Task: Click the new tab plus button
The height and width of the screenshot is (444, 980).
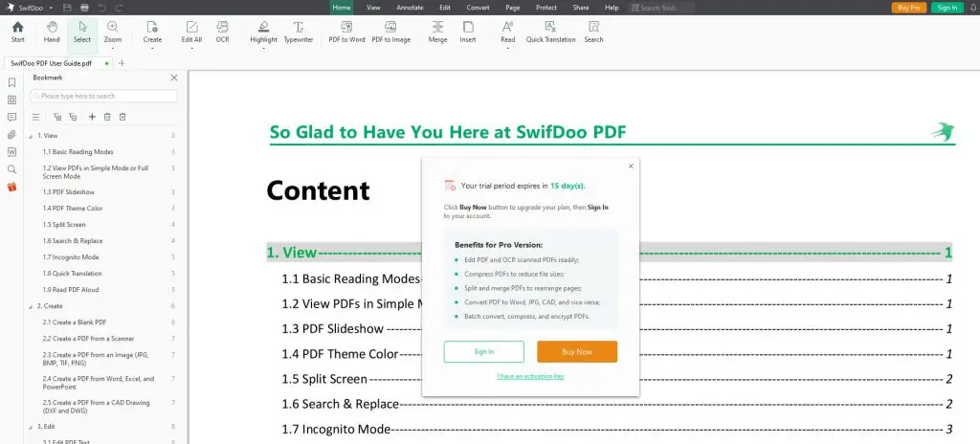Action: (122, 63)
